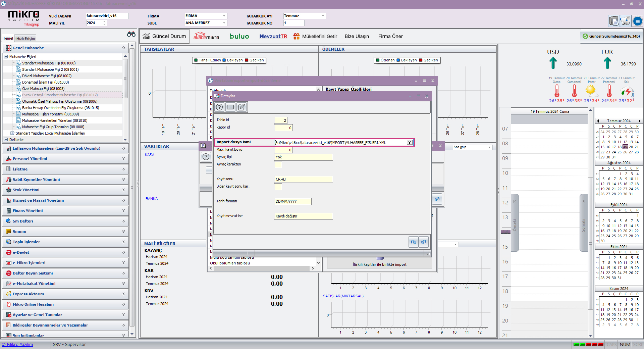Click the help icon in Detaylar toolbar

coord(219,107)
